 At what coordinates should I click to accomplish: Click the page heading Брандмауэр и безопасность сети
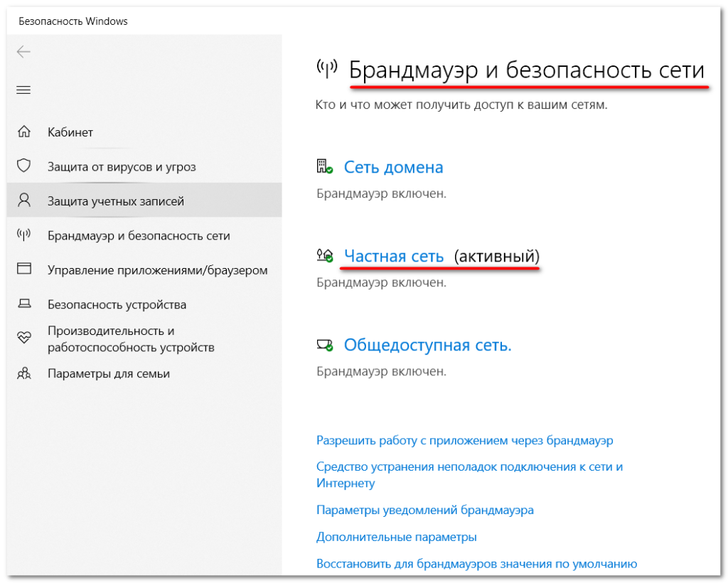(527, 70)
